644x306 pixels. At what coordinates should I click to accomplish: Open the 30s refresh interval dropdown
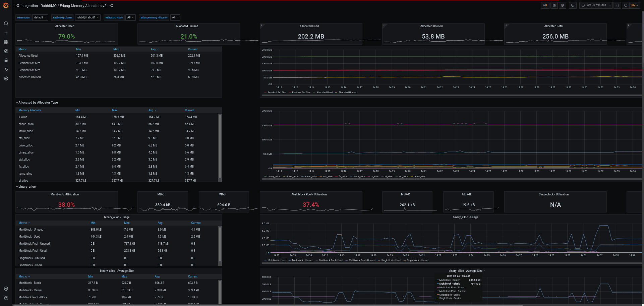tap(634, 5)
